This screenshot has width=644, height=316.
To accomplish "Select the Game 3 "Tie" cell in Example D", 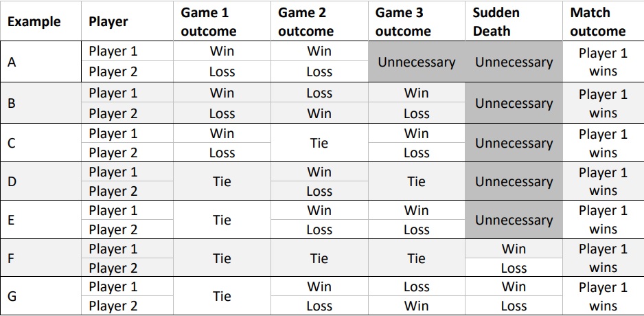I will click(x=416, y=181).
